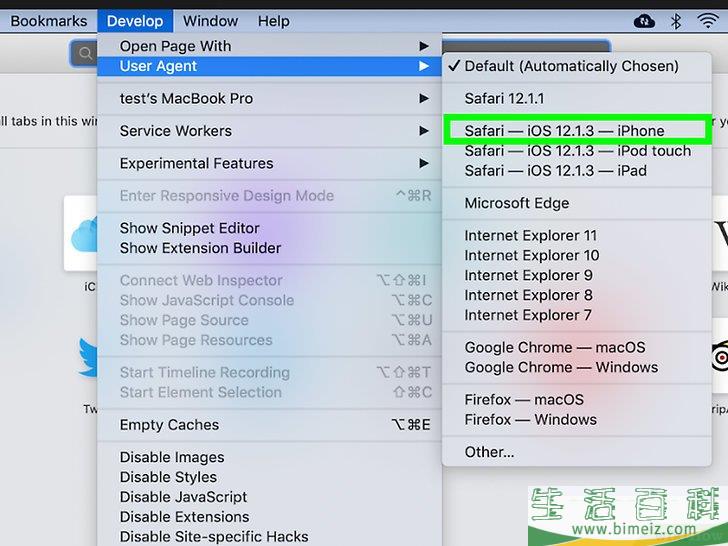Open the TripAdvisor favorite thumbnail

720,357
